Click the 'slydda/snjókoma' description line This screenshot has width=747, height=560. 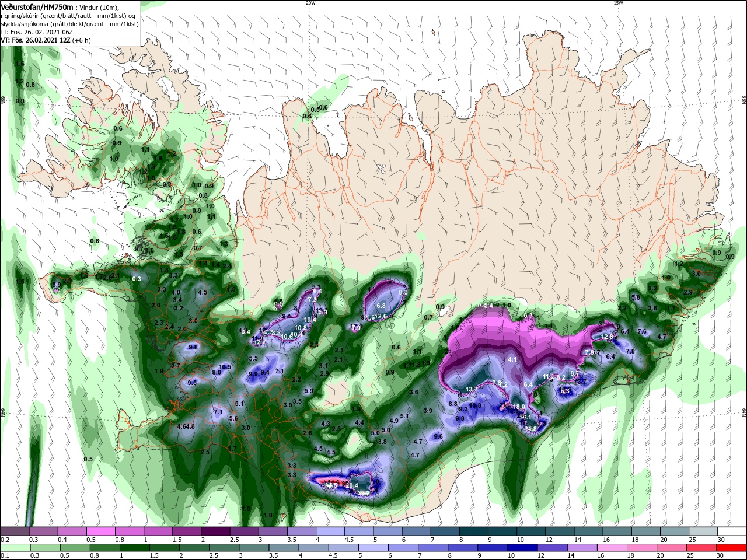(69, 24)
